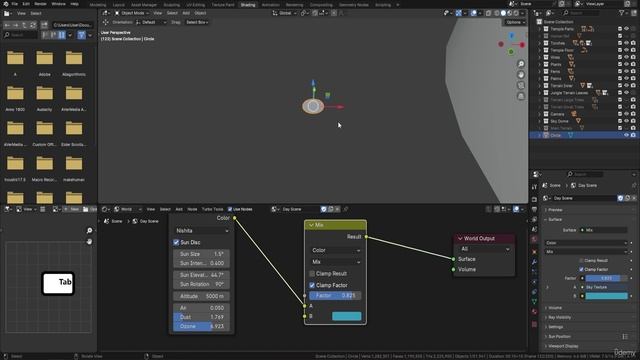Switch to the UV Editing workspace tab
The image size is (640, 360).
click(x=196, y=5)
